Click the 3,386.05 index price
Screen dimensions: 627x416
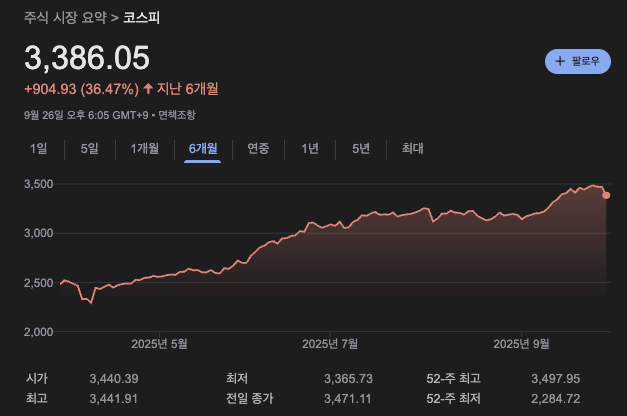tap(87, 58)
